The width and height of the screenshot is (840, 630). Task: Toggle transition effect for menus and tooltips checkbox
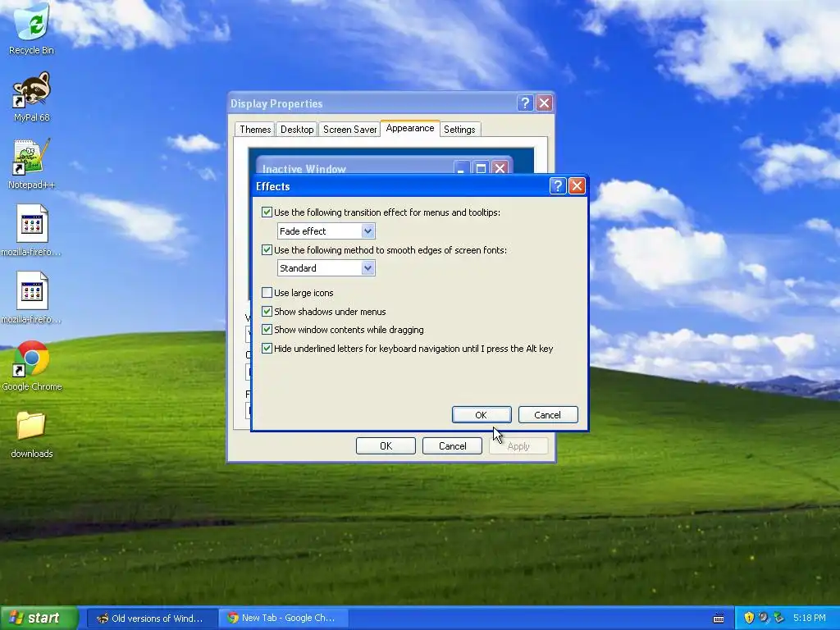267,212
